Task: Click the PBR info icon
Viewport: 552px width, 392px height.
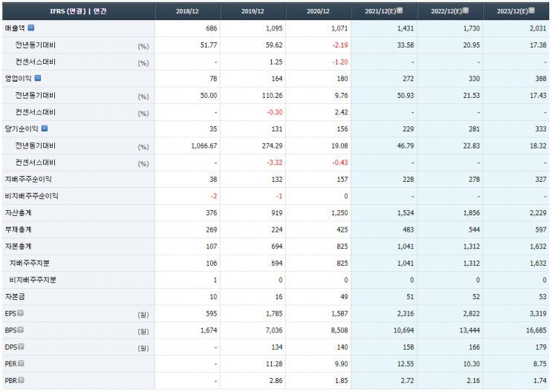Action: coord(21,380)
